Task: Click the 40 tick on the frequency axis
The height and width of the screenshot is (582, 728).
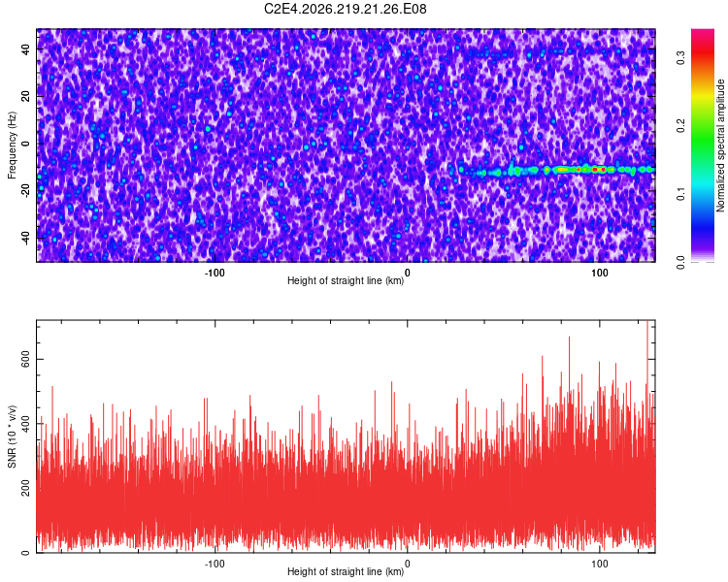Action: 26,48
